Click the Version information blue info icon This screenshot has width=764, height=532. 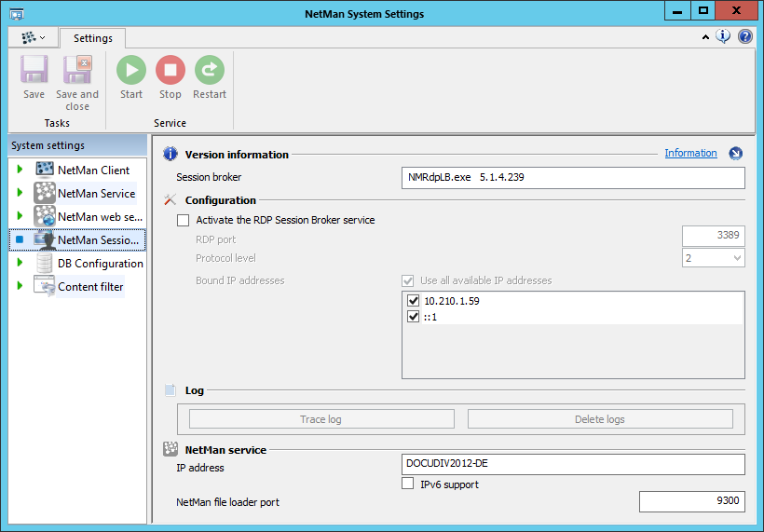tap(171, 154)
